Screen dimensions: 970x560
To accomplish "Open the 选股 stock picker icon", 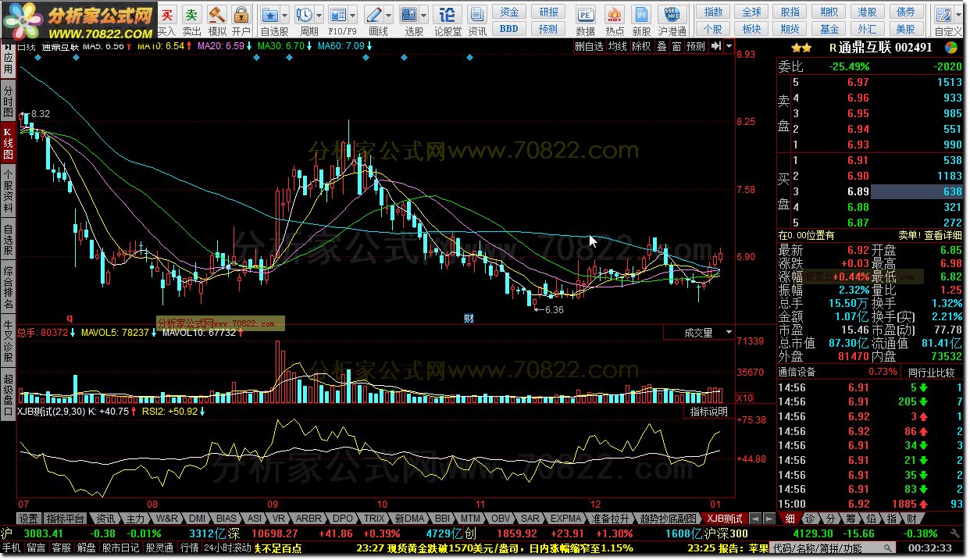I will point(408,15).
